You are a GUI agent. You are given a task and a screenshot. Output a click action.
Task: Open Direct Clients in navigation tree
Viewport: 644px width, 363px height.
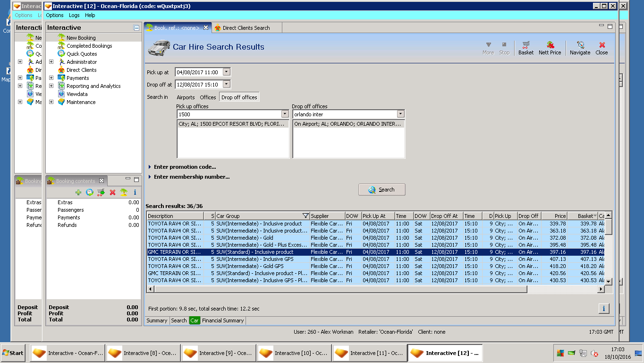[x=81, y=70]
